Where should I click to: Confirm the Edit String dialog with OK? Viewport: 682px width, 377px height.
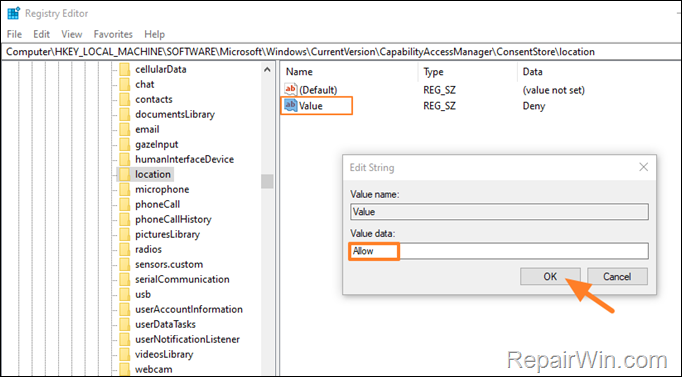tap(550, 277)
